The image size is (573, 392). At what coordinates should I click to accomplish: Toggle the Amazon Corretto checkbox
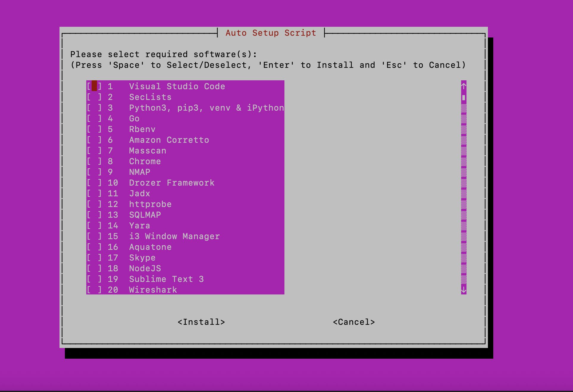pos(94,140)
